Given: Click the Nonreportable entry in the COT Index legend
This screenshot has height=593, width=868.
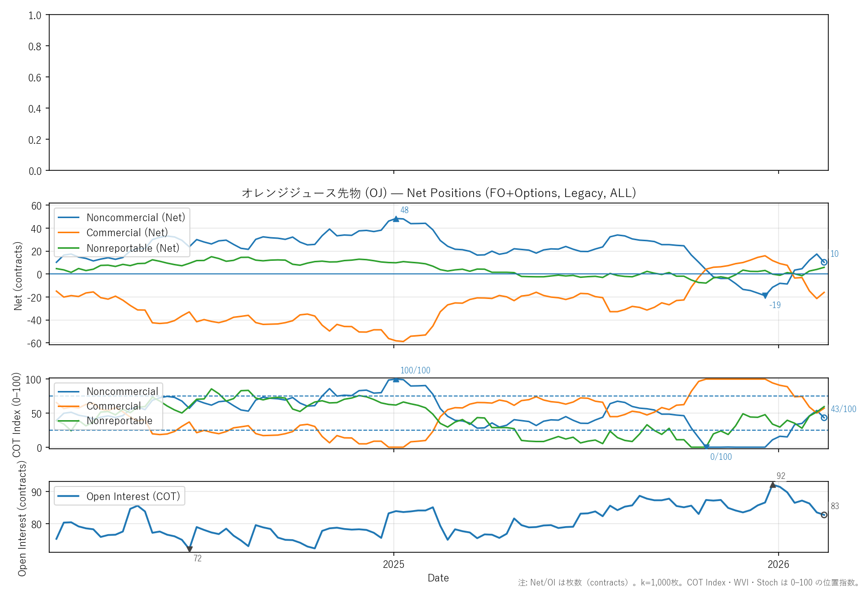Looking at the screenshot, I should [119, 421].
